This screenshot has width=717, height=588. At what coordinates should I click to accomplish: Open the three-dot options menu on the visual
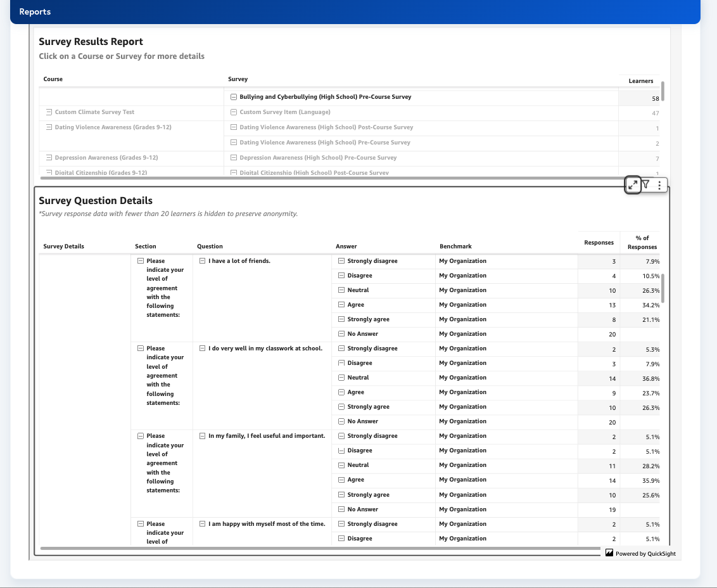tap(660, 185)
